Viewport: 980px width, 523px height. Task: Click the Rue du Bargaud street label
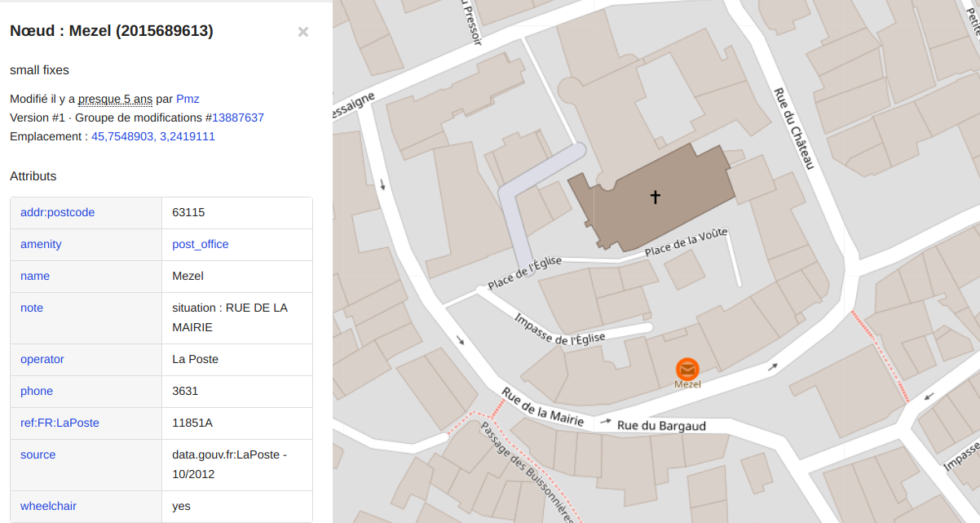[x=661, y=425]
